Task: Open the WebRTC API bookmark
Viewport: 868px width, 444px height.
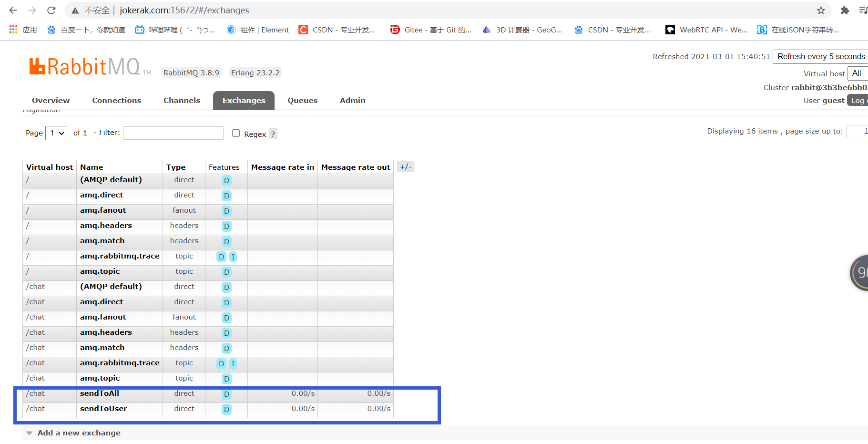Action: [706, 30]
